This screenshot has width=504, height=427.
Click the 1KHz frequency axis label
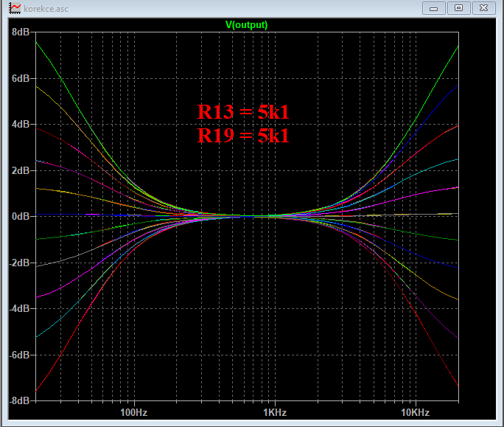point(275,412)
